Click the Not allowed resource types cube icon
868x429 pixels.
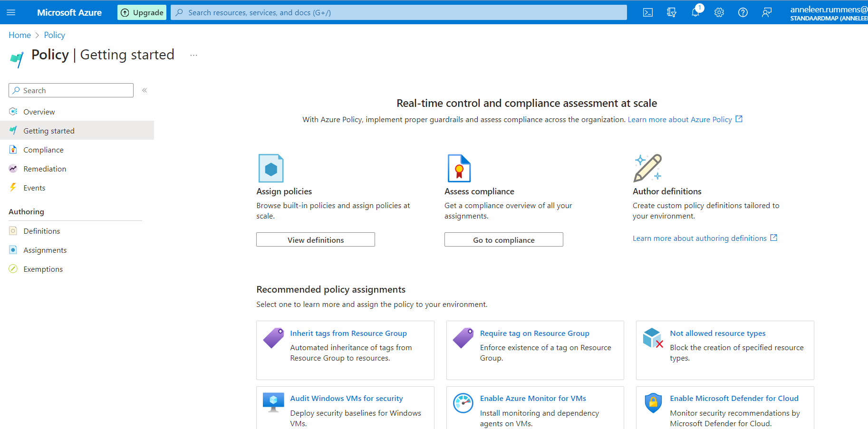point(653,338)
